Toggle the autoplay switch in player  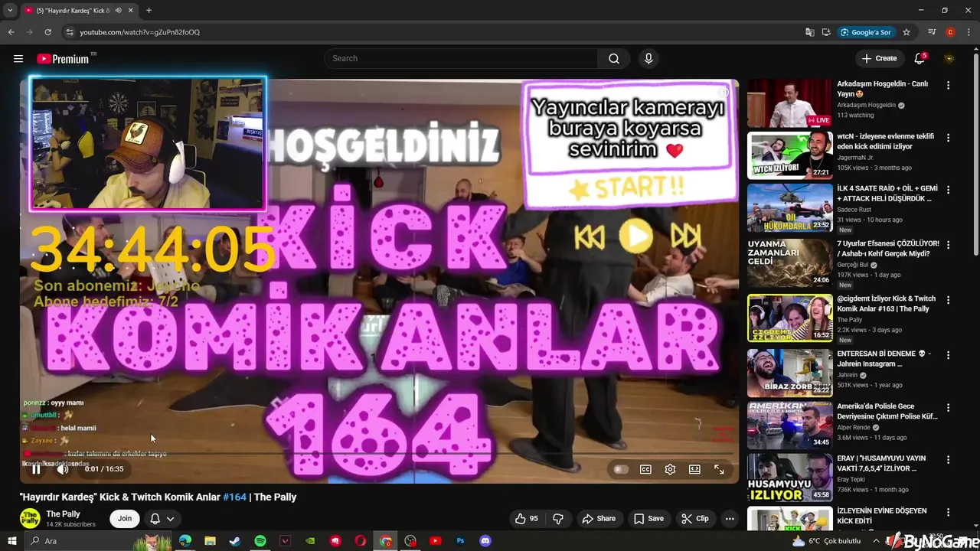[621, 469]
